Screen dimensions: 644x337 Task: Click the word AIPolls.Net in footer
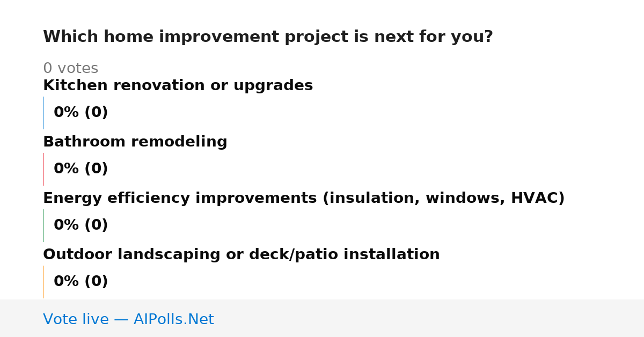174,319
